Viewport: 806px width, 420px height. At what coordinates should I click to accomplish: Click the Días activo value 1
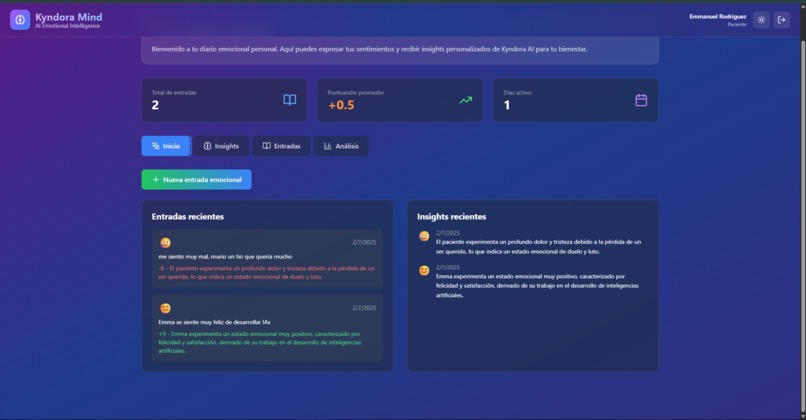(507, 105)
